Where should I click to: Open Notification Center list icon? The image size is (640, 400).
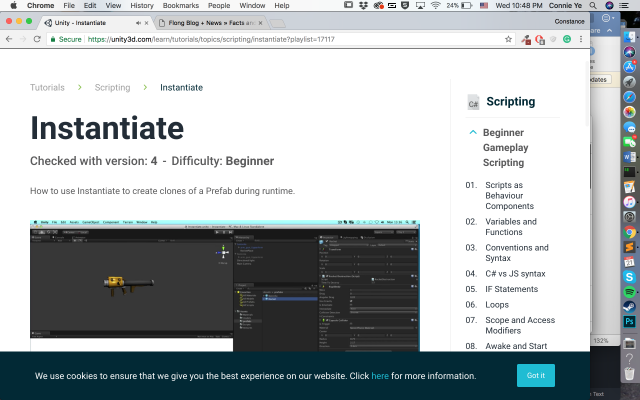pyautogui.click(x=624, y=6)
